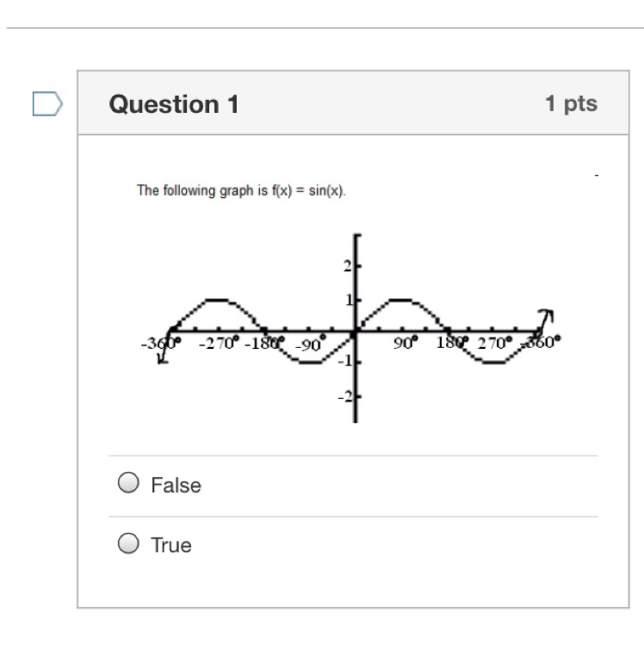Click the curve's trough near -90°

click(x=311, y=363)
